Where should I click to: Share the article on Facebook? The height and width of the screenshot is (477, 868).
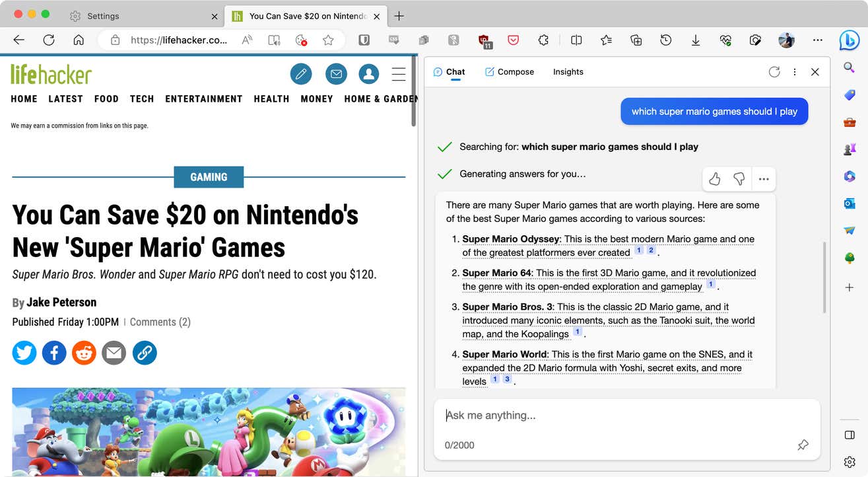(x=54, y=353)
